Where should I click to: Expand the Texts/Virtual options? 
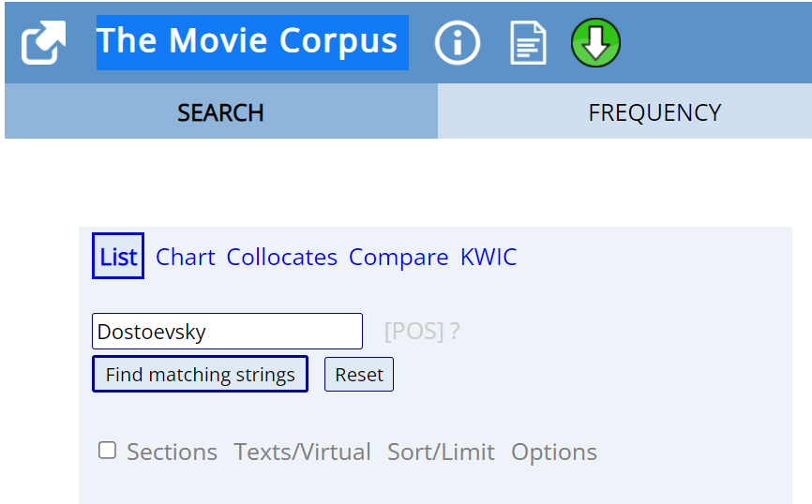point(302,452)
